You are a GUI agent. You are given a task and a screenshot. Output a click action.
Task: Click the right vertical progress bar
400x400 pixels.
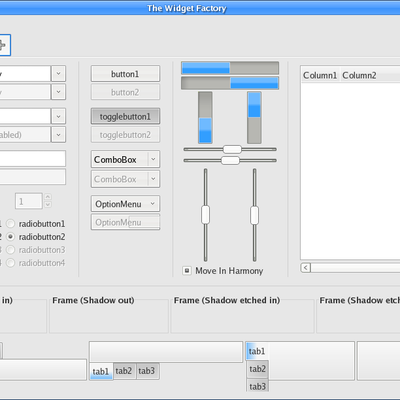[x=254, y=118]
